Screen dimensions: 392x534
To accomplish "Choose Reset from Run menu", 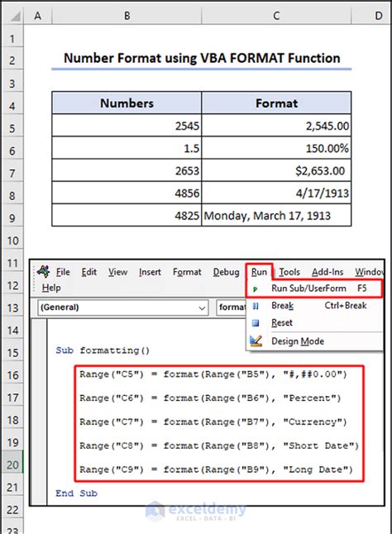I will tap(314, 322).
